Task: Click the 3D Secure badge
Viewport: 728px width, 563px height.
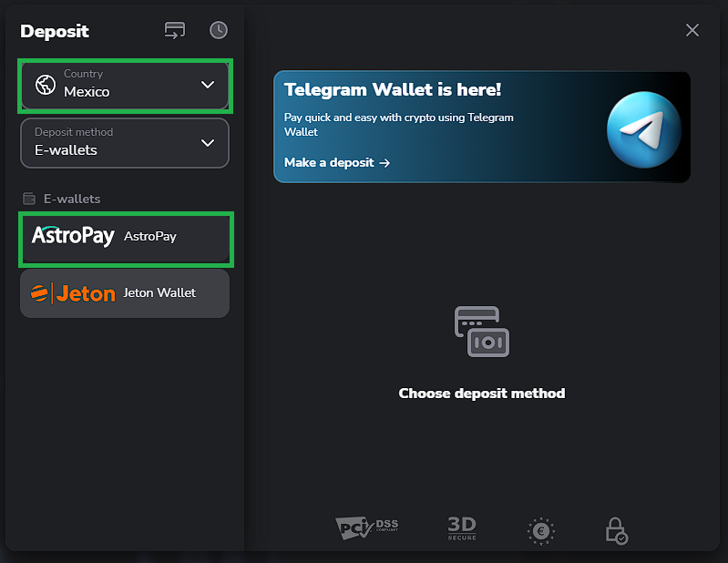Action: point(462,527)
